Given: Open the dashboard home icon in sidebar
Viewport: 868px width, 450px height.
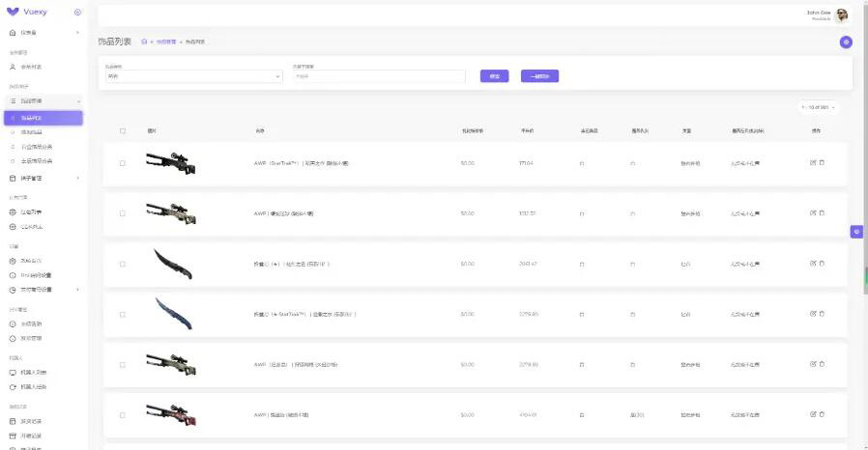Looking at the screenshot, I should pos(13,33).
